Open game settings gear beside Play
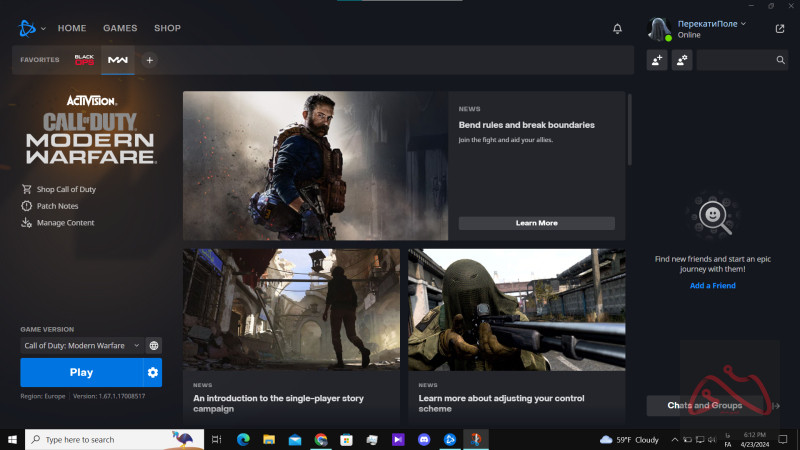800x450 pixels. click(x=153, y=372)
